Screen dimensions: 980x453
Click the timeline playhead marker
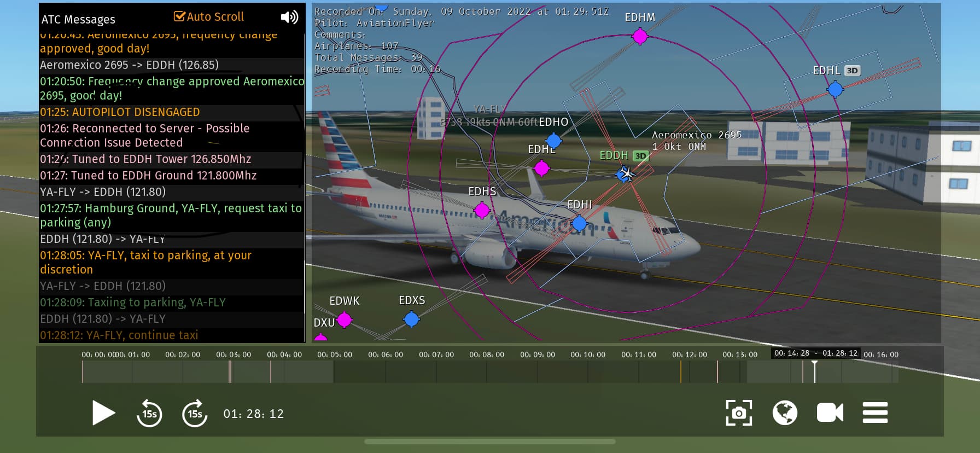[814, 371]
